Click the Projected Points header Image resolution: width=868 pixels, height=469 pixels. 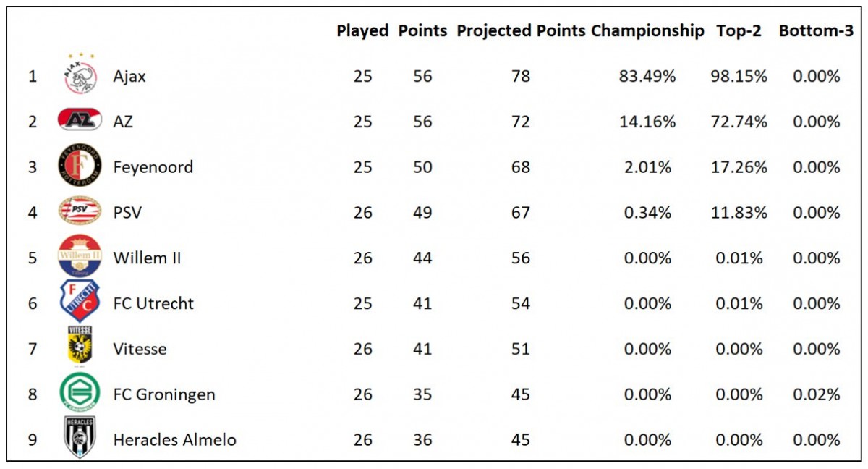point(521,31)
